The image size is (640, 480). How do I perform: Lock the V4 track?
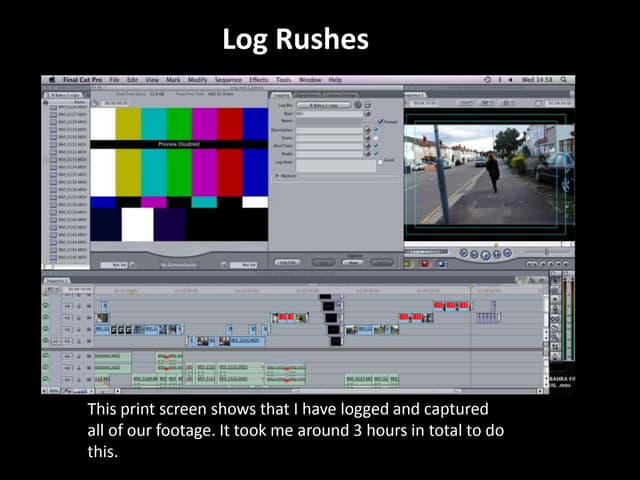(79, 306)
